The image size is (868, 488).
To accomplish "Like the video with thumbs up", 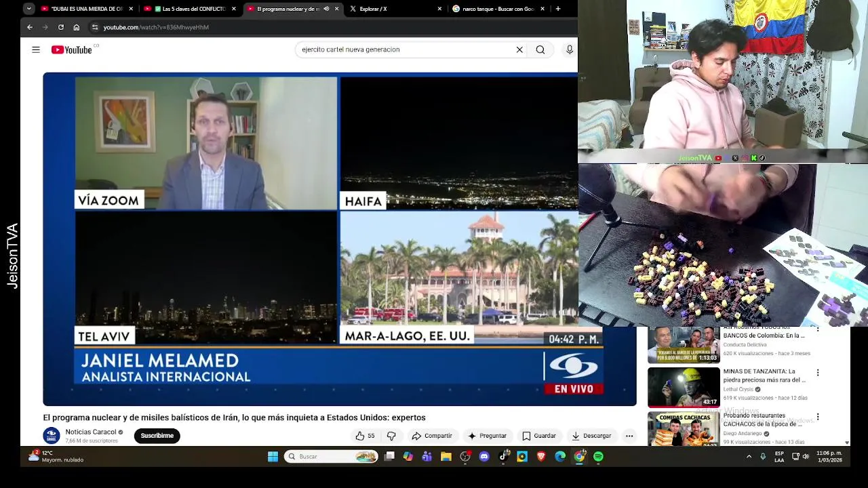I will pyautogui.click(x=365, y=436).
